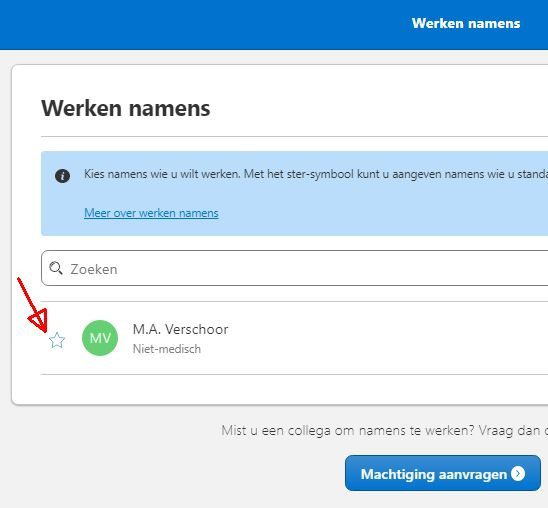Click the magnifying glass search icon
Screen dimensions: 548x508
56,268
